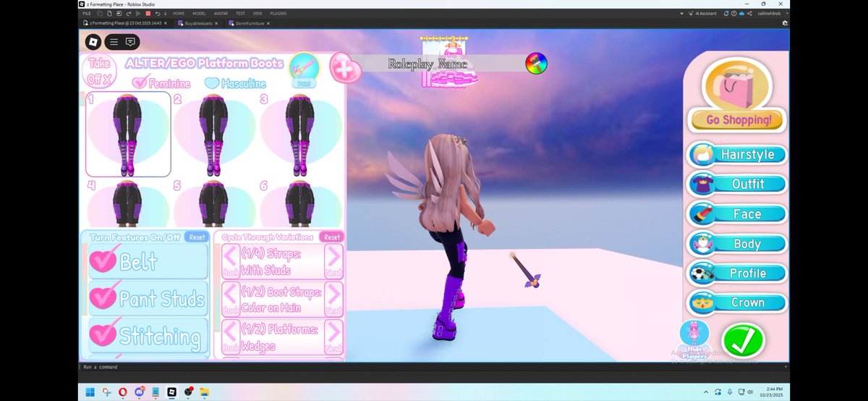Close the z Formatting Place tab
The height and width of the screenshot is (401, 868).
tap(166, 23)
